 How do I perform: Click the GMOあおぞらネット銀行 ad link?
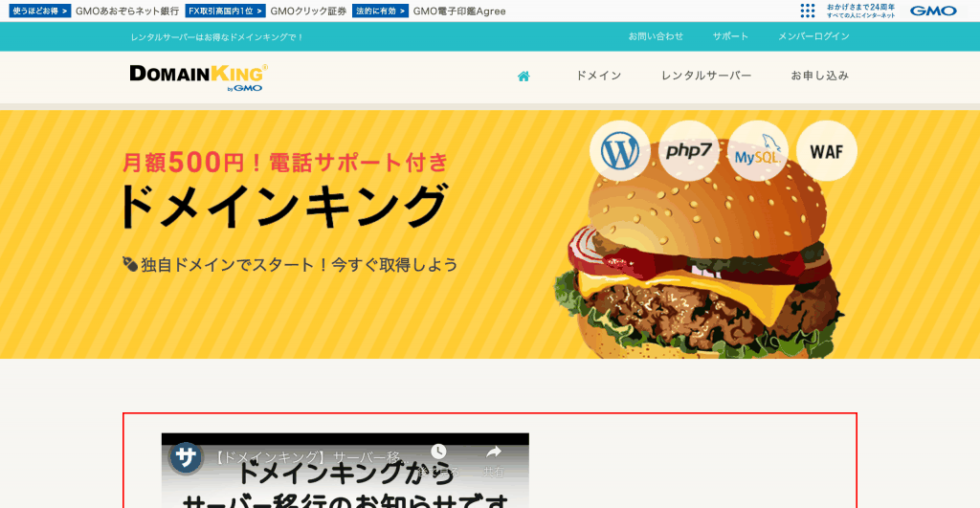pos(127,11)
